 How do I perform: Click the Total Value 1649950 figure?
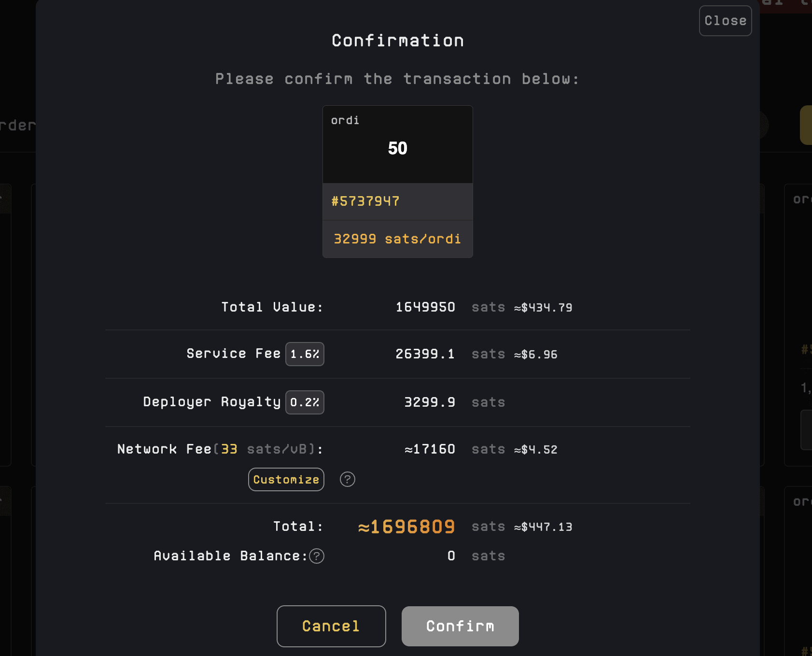(425, 307)
